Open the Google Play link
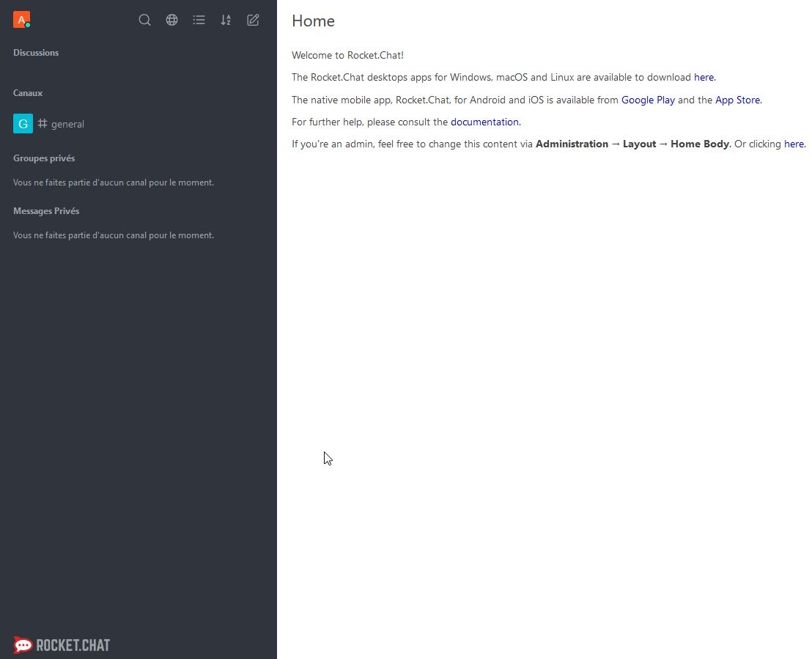This screenshot has height=659, width=812. tap(648, 100)
